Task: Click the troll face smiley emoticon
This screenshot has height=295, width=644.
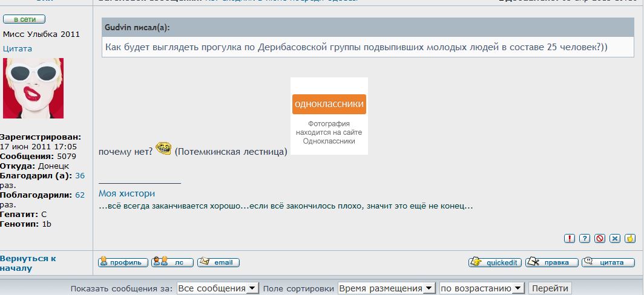Action: click(x=163, y=147)
